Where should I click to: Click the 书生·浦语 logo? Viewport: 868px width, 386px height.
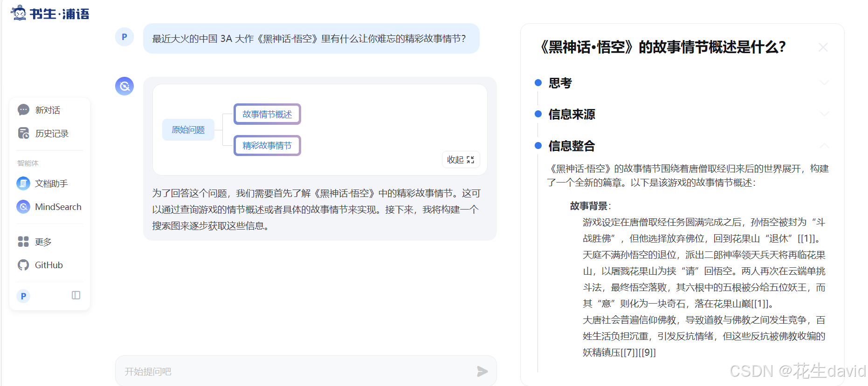pyautogui.click(x=50, y=14)
